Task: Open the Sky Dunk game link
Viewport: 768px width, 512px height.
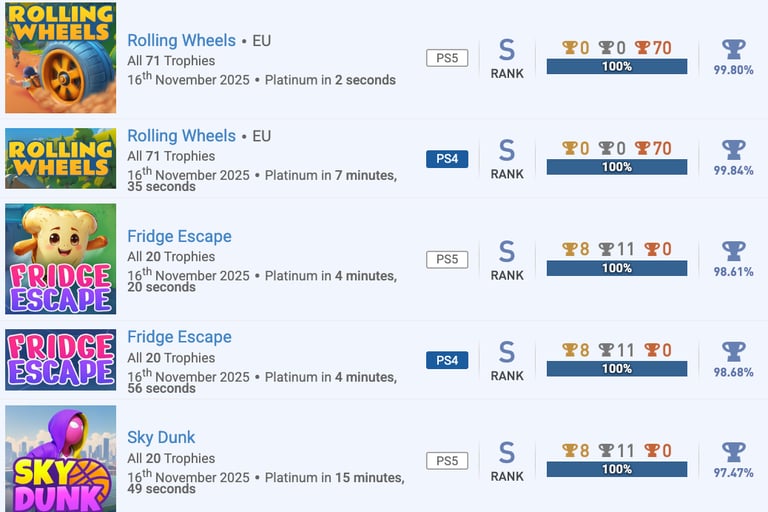Action: (x=161, y=437)
